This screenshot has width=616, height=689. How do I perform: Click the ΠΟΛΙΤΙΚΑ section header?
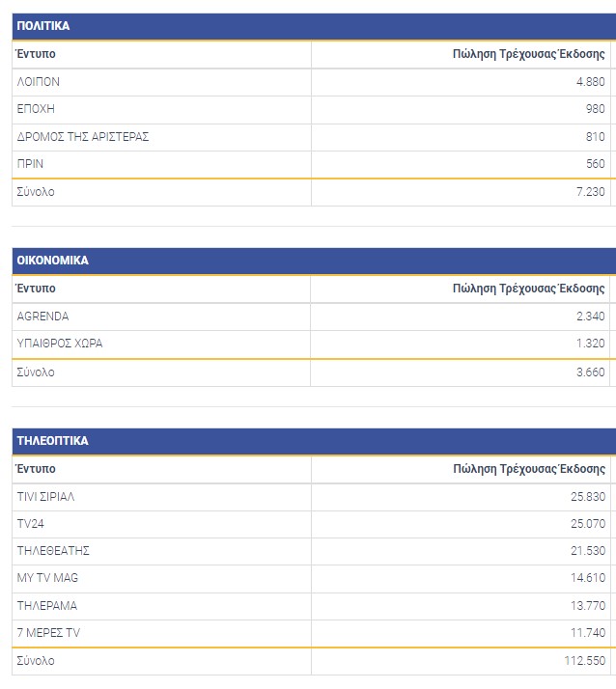tap(43, 26)
